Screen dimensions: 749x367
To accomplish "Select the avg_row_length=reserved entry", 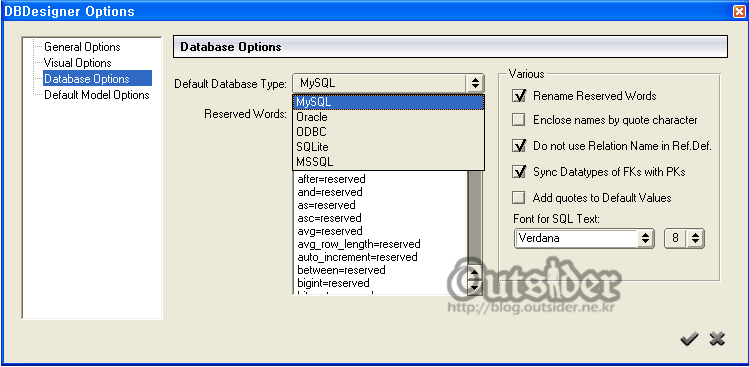I will 359,244.
